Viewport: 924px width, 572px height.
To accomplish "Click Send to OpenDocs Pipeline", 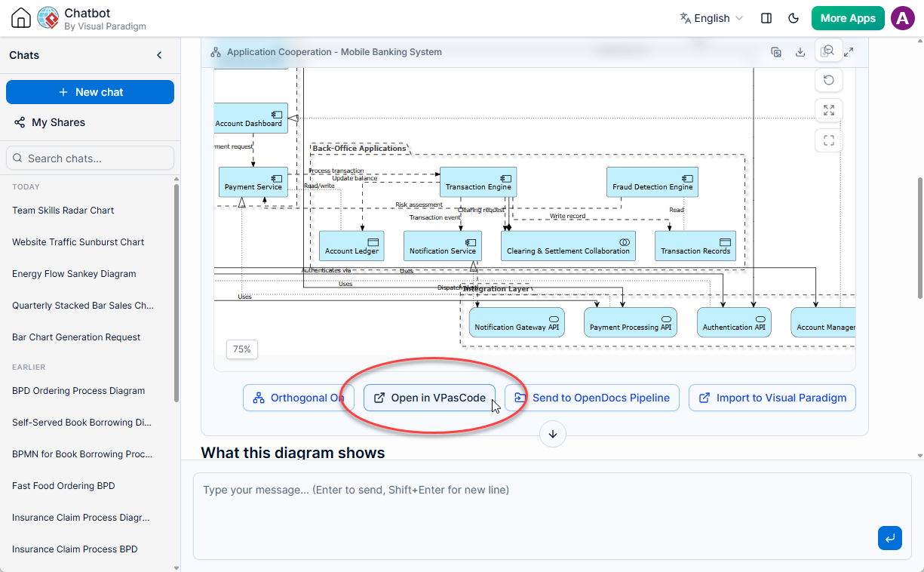I will (x=592, y=398).
